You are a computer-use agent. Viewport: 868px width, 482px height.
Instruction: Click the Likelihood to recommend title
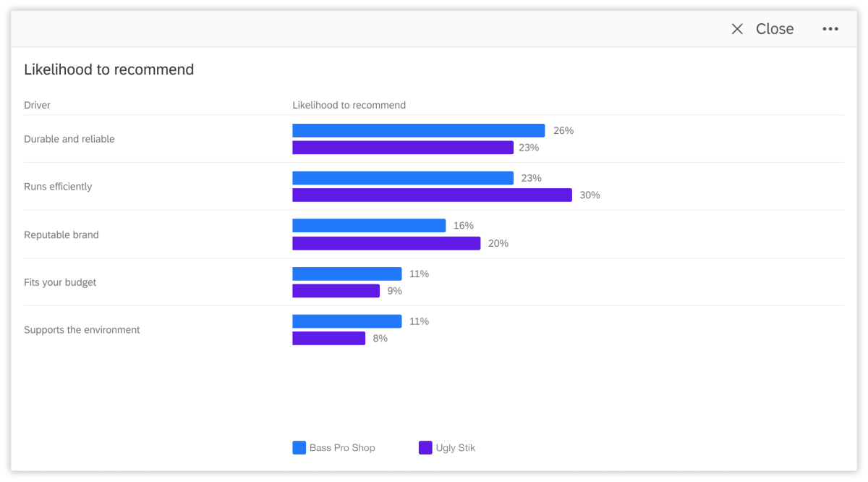click(x=109, y=69)
